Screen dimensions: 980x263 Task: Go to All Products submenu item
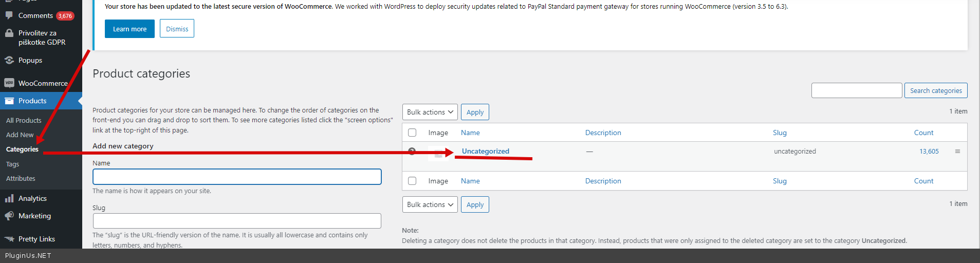pos(24,120)
